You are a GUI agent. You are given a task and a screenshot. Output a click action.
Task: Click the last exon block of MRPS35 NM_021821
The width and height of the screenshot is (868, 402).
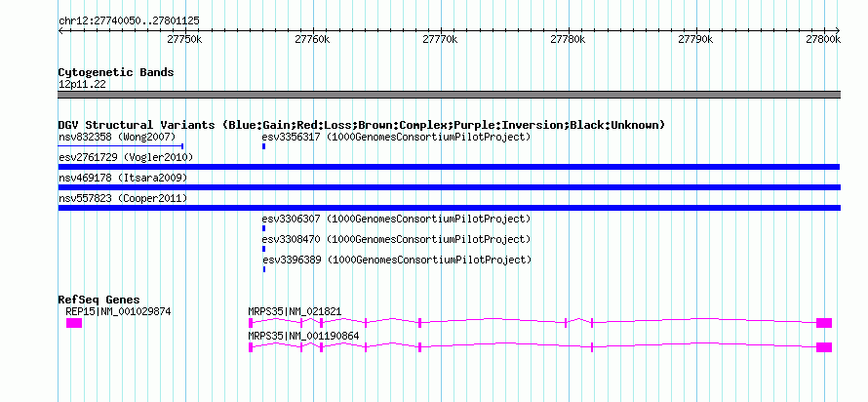point(824,323)
